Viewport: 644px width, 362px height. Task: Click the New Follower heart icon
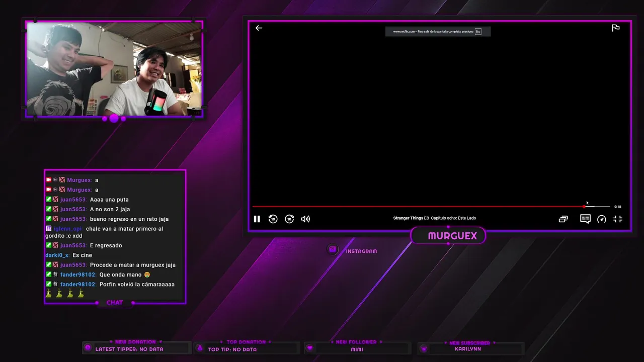(310, 348)
